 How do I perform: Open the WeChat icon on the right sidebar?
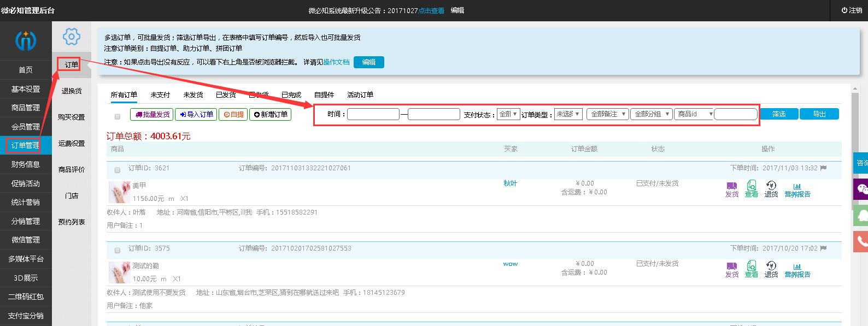click(x=861, y=189)
